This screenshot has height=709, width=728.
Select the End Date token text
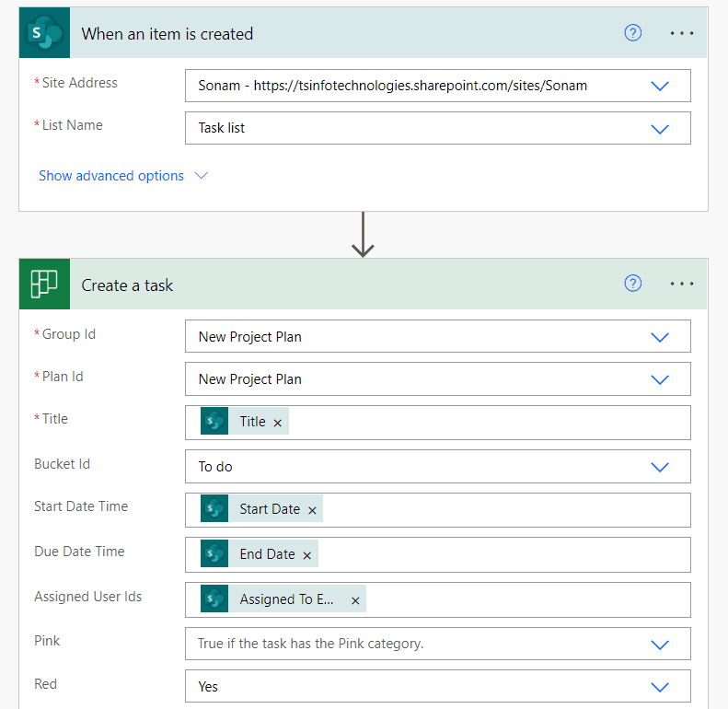point(268,553)
